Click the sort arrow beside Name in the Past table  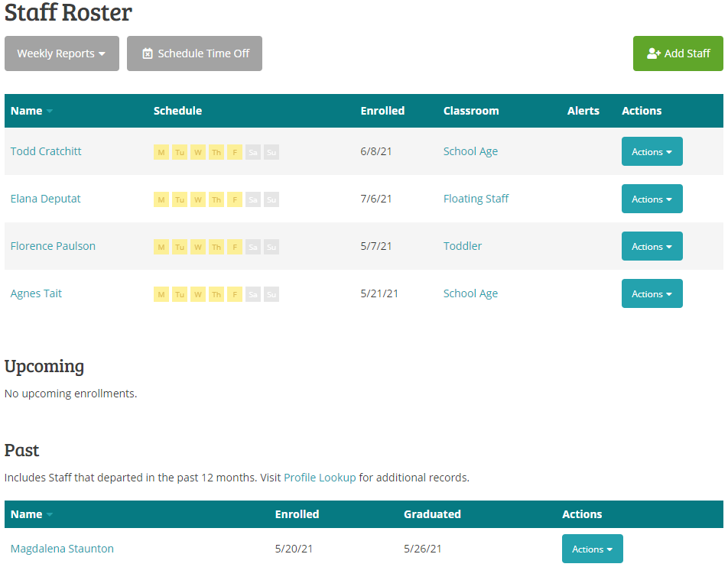[50, 515]
